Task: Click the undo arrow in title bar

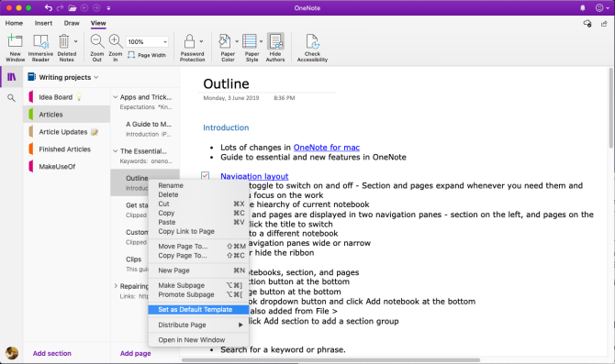Action: coord(49,8)
